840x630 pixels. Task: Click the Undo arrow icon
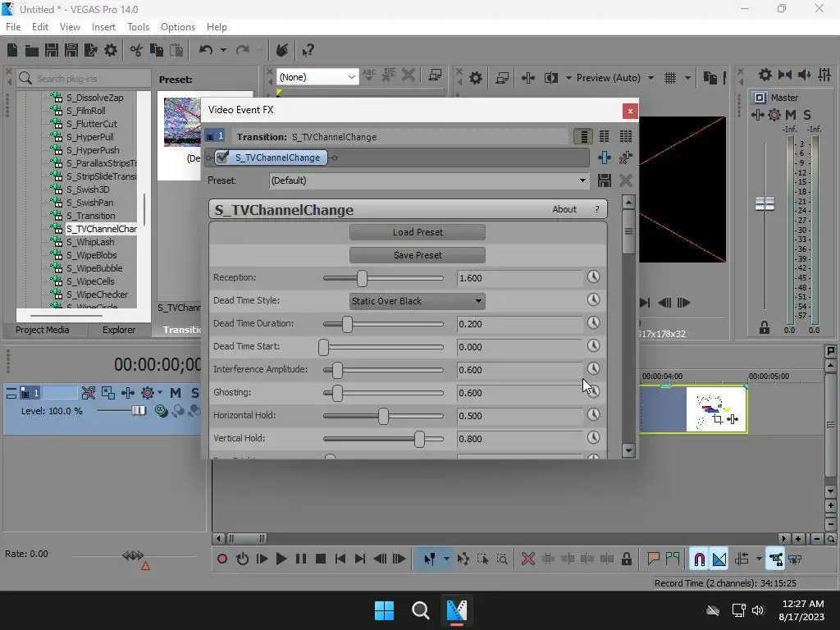(206, 50)
